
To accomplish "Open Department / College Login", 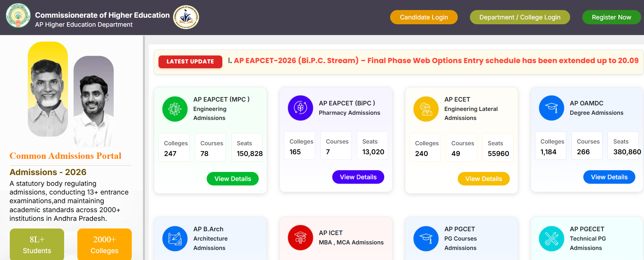I will pos(520,17).
